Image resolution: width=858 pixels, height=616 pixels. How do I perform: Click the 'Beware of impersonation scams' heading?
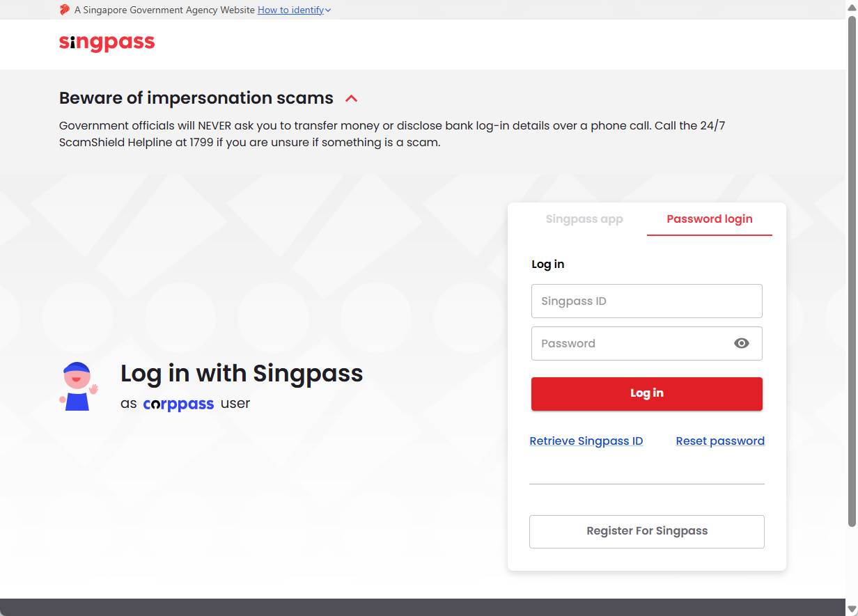pyautogui.click(x=196, y=98)
